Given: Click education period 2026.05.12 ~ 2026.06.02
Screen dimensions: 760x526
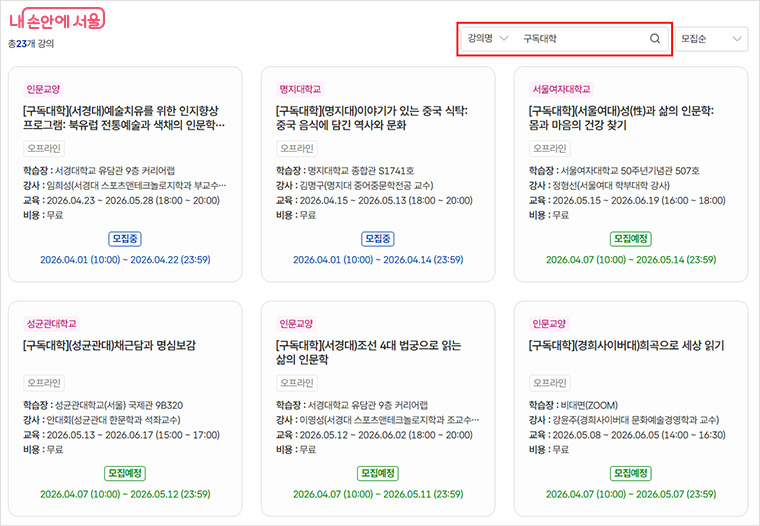Looking at the screenshot, I should 374,435.
